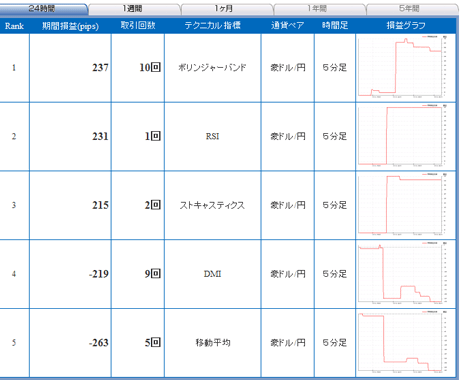Click the 豪ドル/円 pair in 移動平均 row
Screen dimensions: 460x380
pos(288,343)
